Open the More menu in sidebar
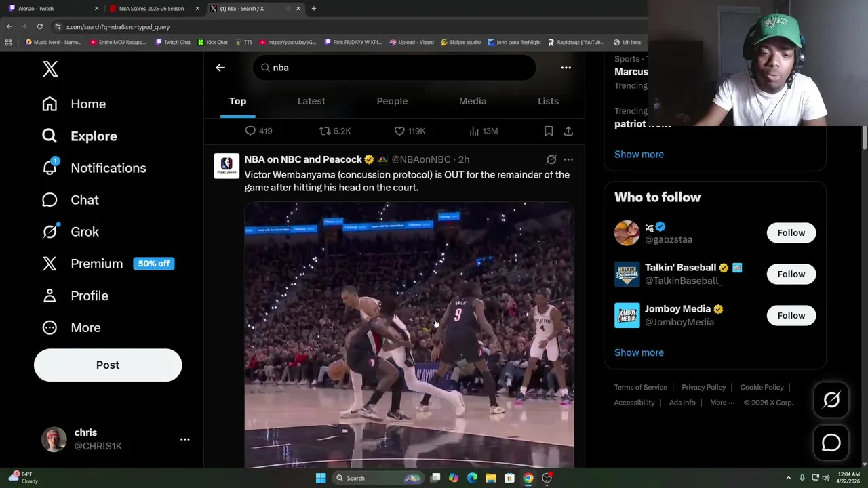The image size is (868, 488). 71,327
